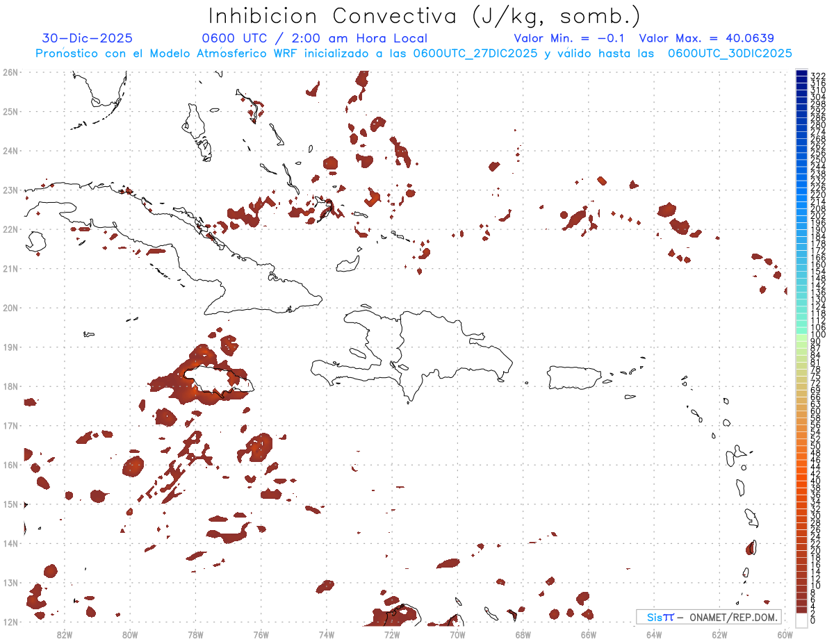Click the valid-until stamp "0600UTC_30DIC2025"

pos(730,53)
